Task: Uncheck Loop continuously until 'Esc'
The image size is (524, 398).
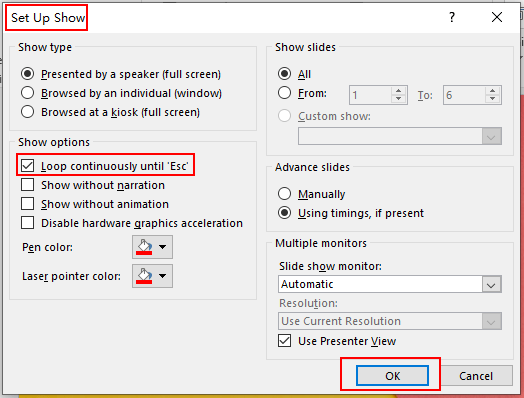Action: pyautogui.click(x=27, y=166)
